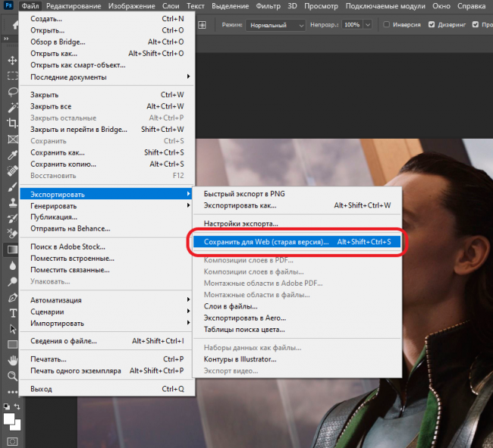
Task: Select the Move tool
Action: click(x=12, y=61)
